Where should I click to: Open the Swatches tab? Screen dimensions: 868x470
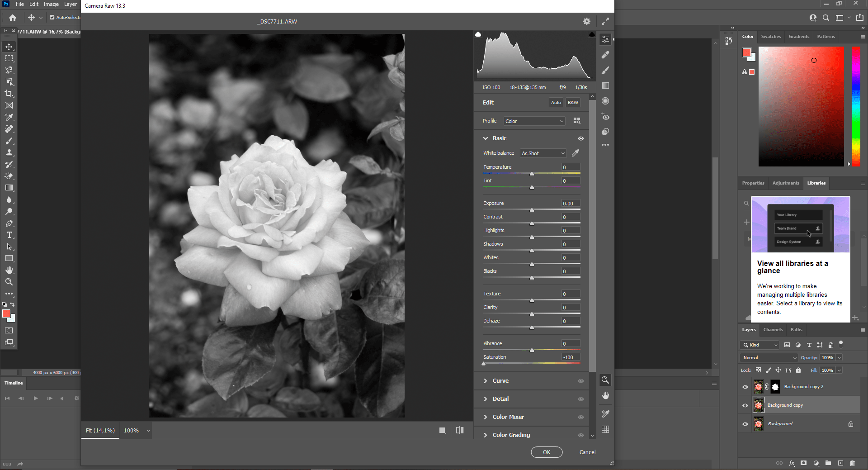point(771,37)
